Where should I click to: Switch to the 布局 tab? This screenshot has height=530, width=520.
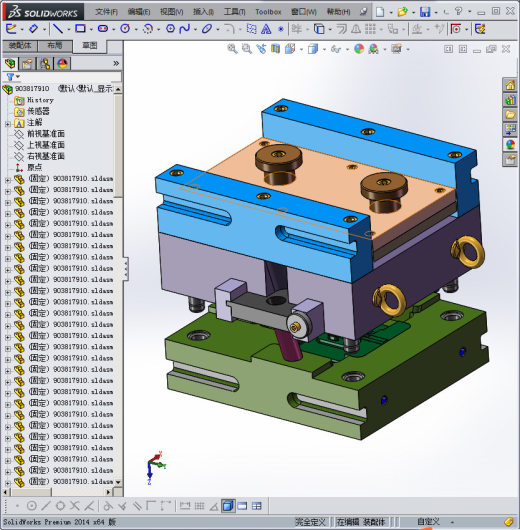pos(55,46)
